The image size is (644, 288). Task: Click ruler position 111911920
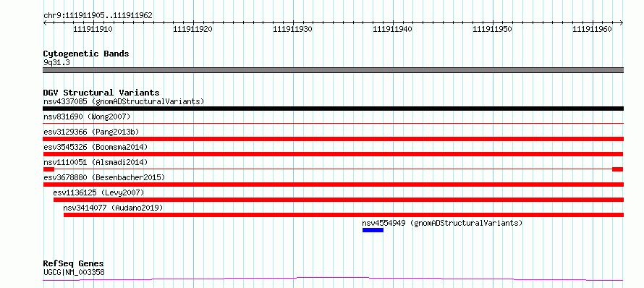[193, 29]
